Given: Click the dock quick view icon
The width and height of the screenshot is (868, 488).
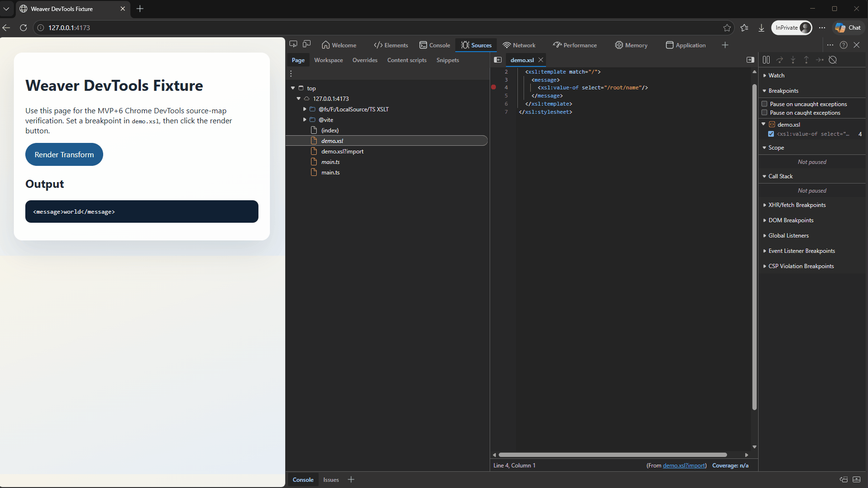Looking at the screenshot, I should 844,479.
